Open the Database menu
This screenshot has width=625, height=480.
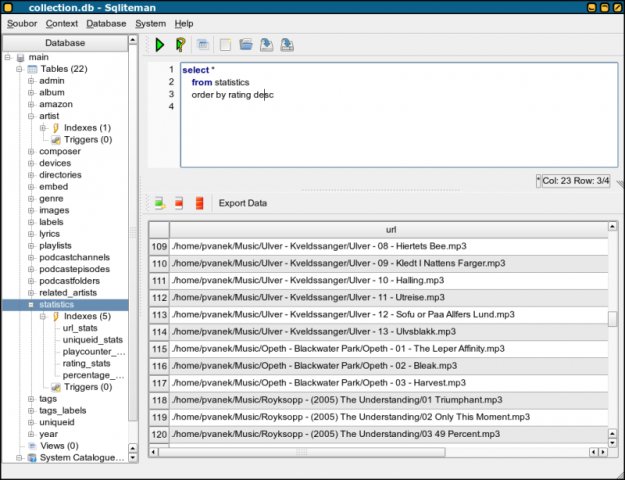[106, 23]
